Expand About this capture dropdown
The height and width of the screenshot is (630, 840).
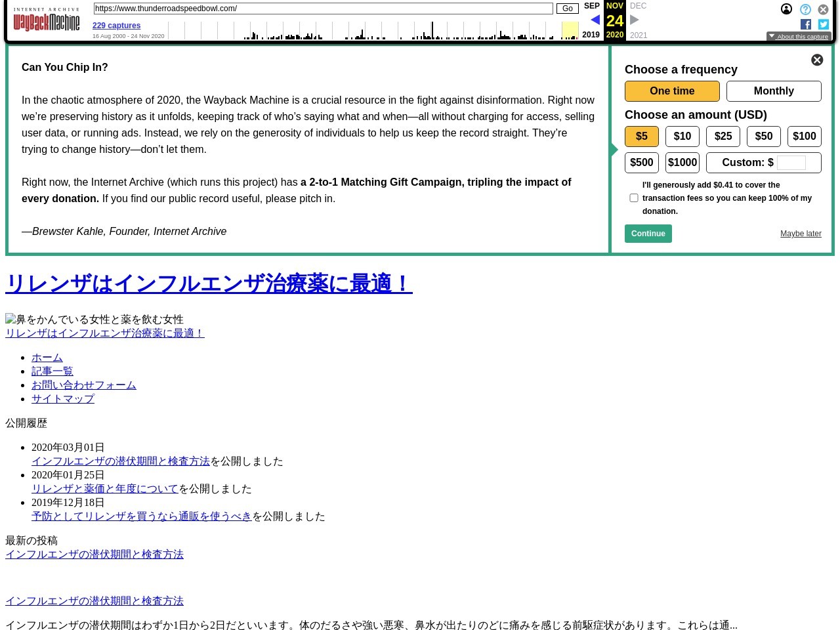(x=799, y=36)
